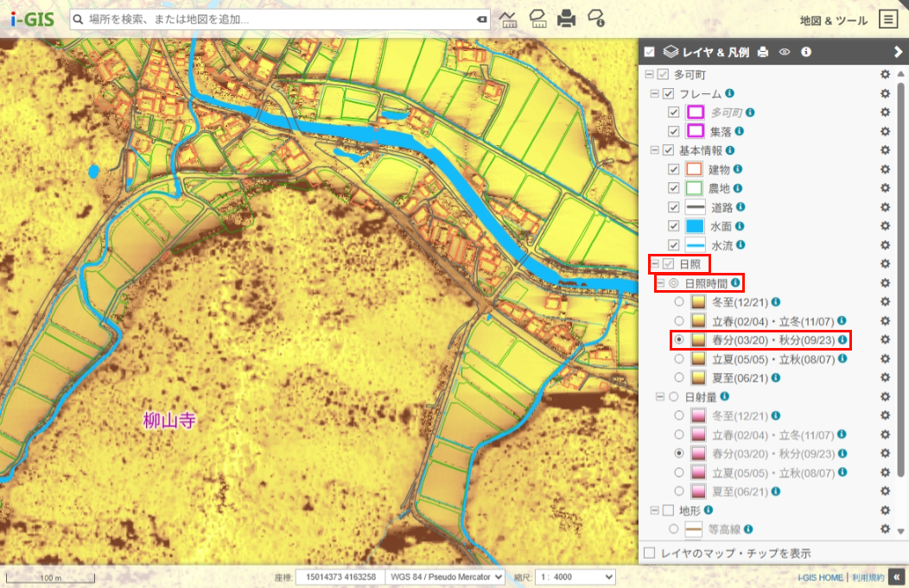
Task: Toggle layer visibility eye in panel header
Action: [785, 52]
